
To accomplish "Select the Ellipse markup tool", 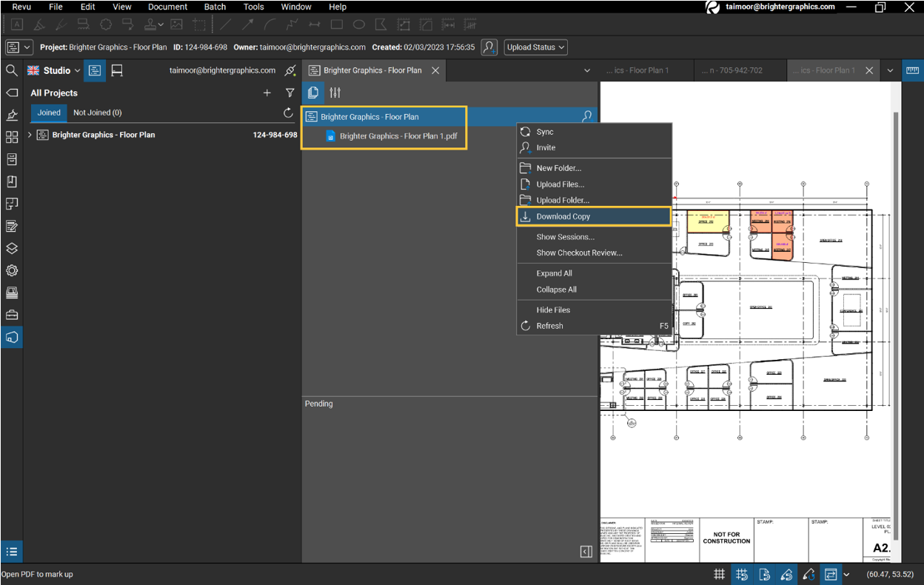I will coord(358,24).
